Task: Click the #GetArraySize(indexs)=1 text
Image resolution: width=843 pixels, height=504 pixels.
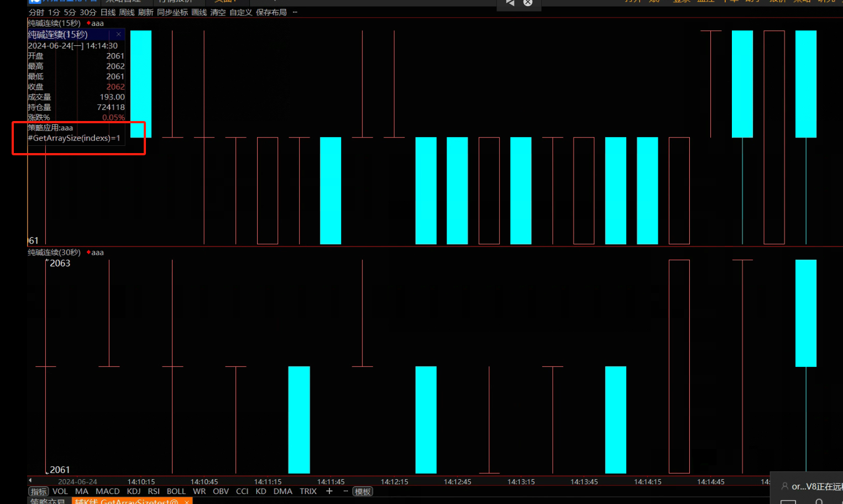Action: click(x=74, y=138)
